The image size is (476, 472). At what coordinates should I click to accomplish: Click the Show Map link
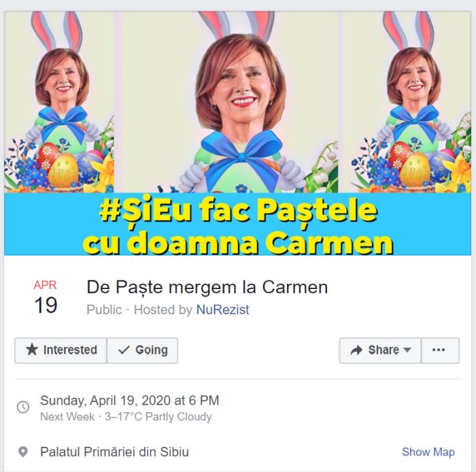(428, 452)
